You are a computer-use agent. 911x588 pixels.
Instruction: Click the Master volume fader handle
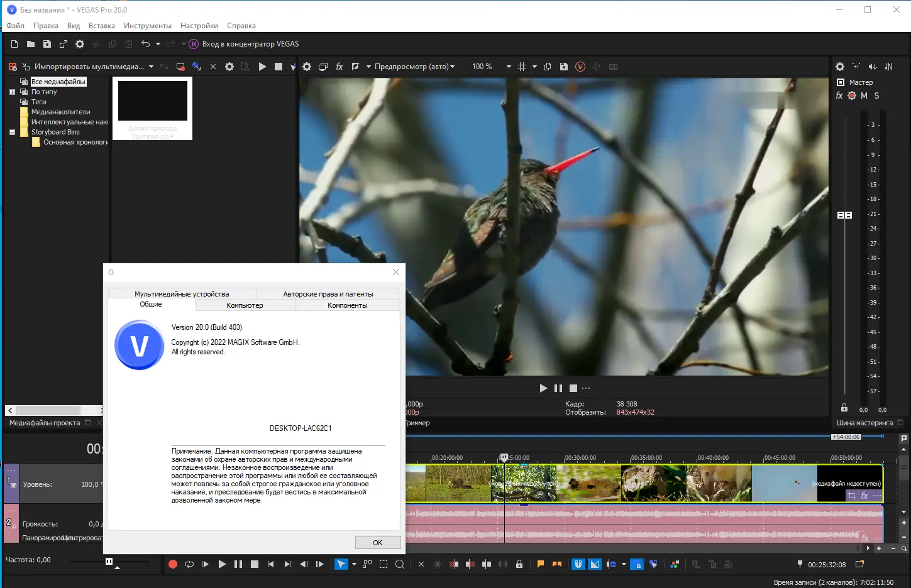point(844,215)
